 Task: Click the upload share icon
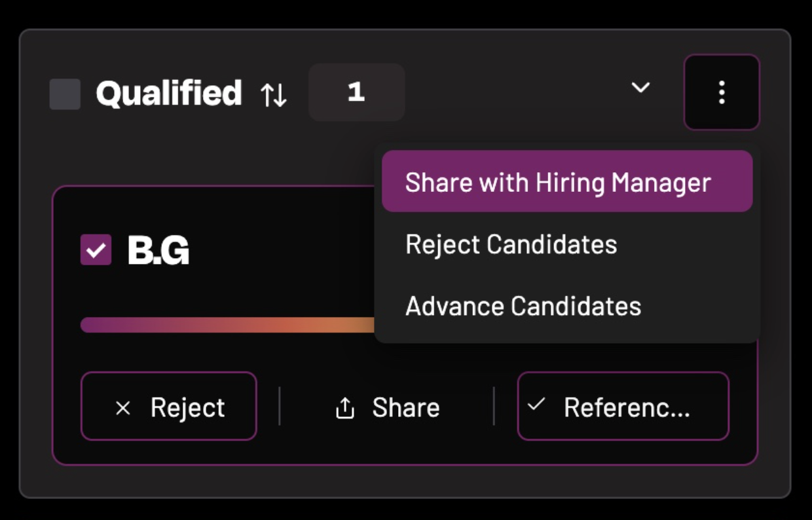coord(344,409)
